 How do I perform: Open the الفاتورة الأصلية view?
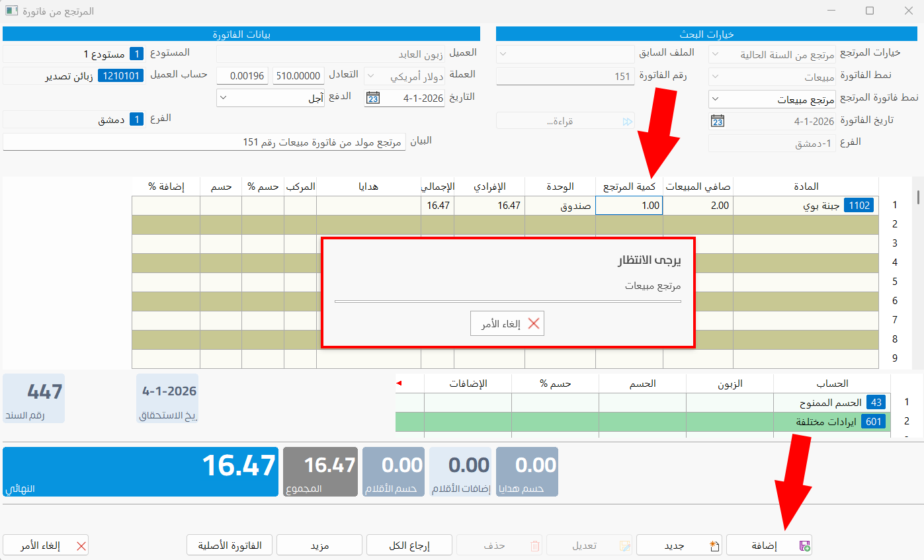[230, 545]
